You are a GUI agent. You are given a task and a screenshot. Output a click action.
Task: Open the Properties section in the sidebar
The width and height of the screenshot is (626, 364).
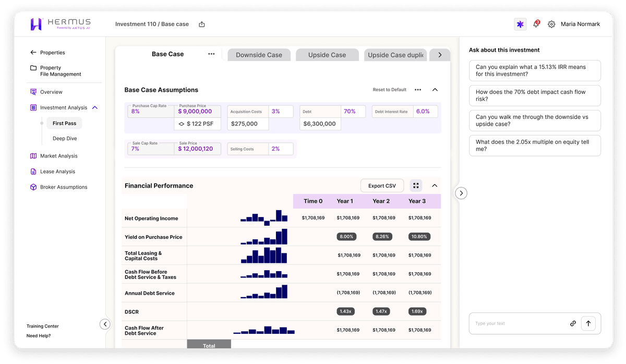pyautogui.click(x=52, y=52)
